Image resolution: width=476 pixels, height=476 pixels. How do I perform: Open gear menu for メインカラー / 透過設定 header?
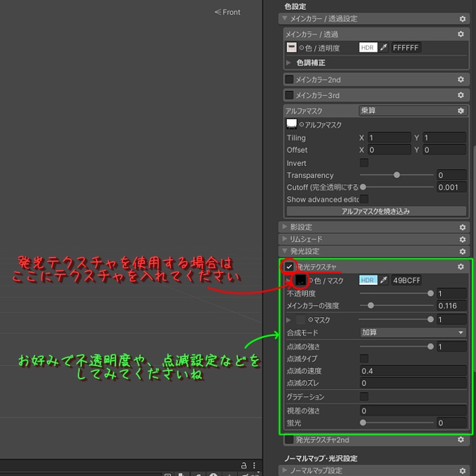pos(462,19)
